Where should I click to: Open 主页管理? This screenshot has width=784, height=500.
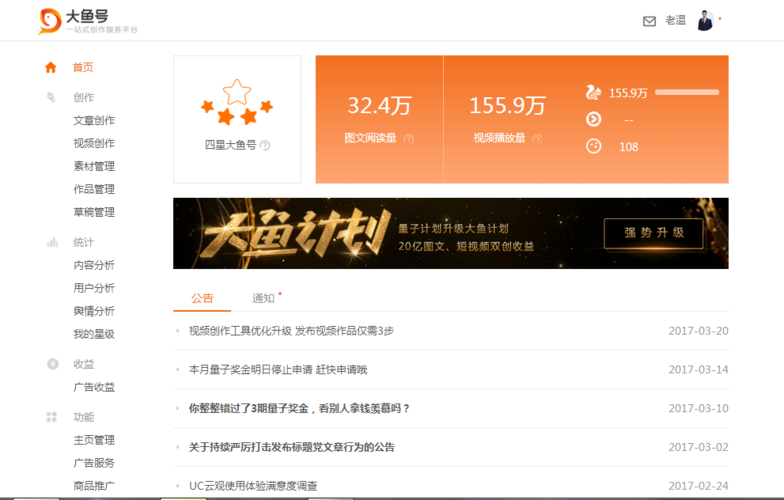pos(94,440)
